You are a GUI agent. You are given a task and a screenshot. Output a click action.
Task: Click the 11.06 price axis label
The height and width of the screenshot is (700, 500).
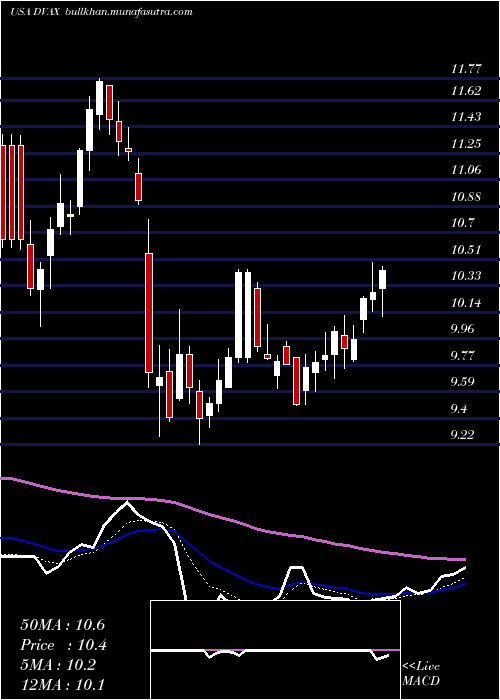pos(466,170)
